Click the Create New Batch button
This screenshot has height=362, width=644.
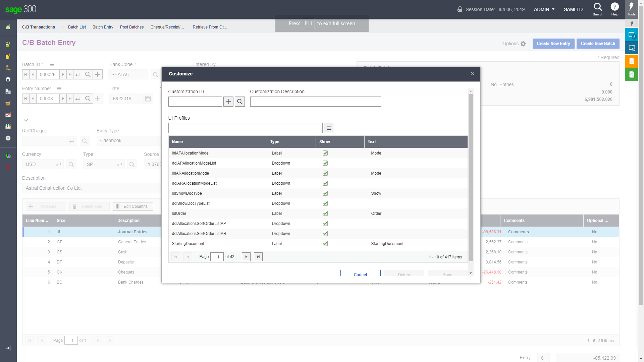pos(598,43)
